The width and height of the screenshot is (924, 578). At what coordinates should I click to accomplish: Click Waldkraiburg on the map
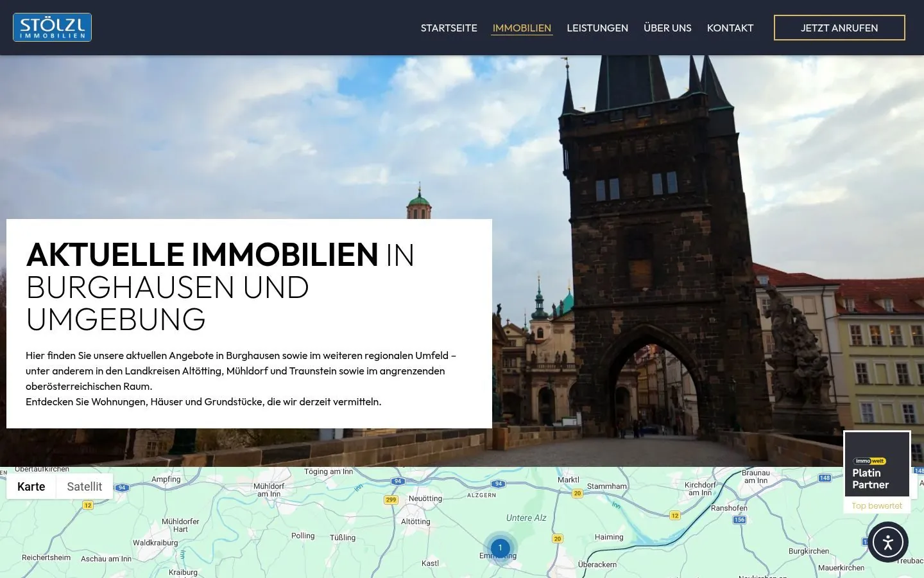pyautogui.click(x=155, y=543)
